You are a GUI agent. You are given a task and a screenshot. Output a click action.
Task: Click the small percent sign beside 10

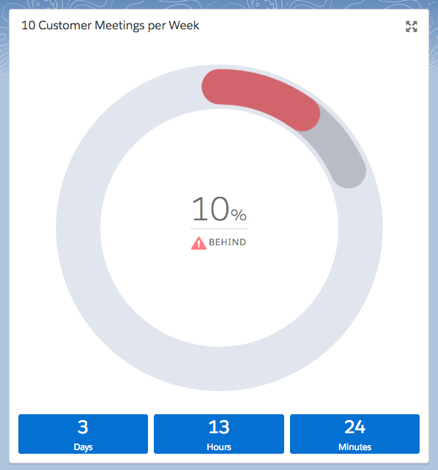tap(239, 215)
